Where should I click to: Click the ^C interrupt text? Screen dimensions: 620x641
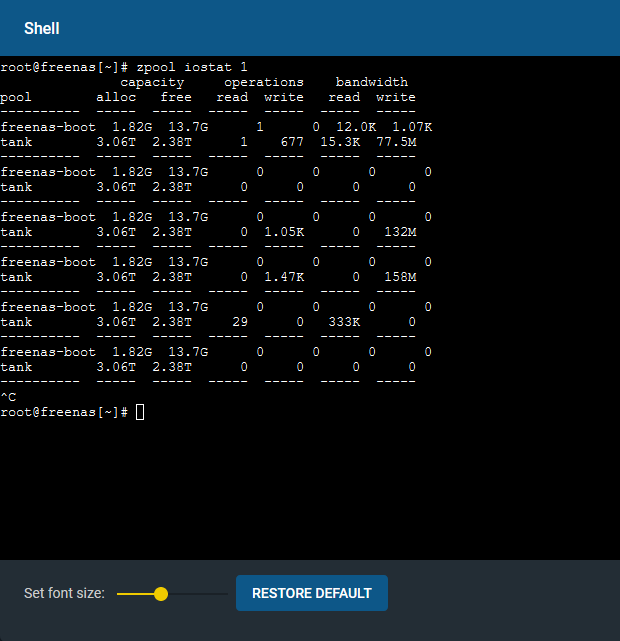[x=8, y=397]
